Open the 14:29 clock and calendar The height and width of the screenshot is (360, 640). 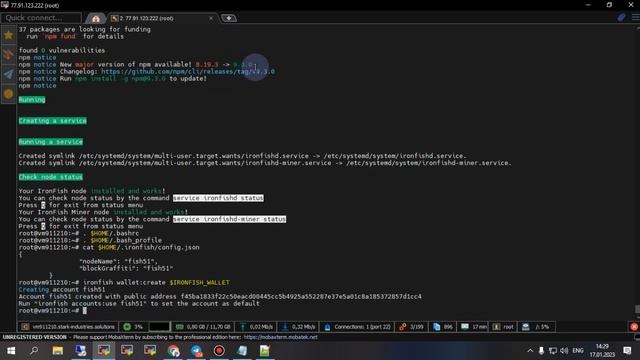[x=602, y=351]
